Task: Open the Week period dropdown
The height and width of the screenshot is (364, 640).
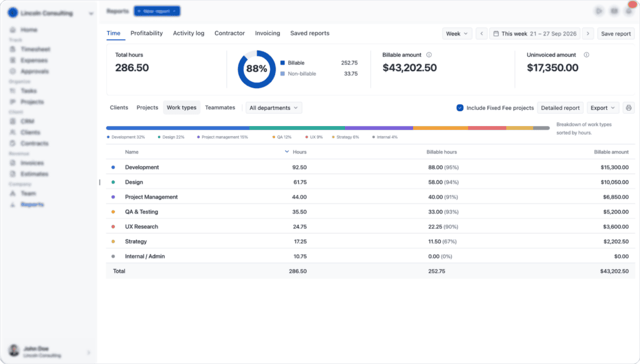Action: pyautogui.click(x=457, y=34)
